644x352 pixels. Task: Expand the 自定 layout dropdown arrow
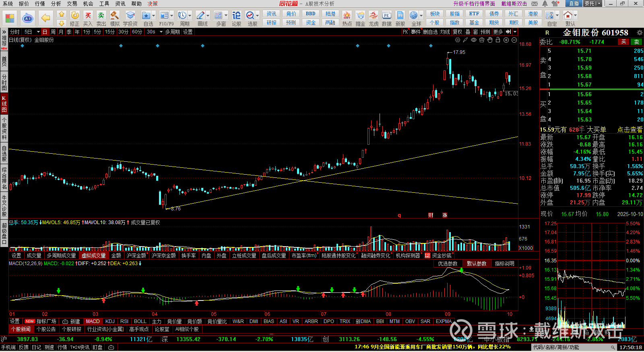pyautogui.click(x=557, y=16)
